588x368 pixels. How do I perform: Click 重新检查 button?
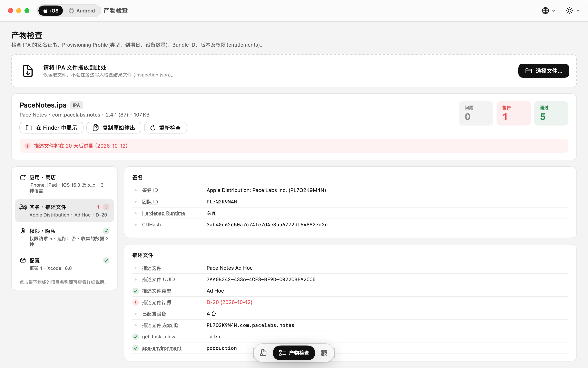165,128
